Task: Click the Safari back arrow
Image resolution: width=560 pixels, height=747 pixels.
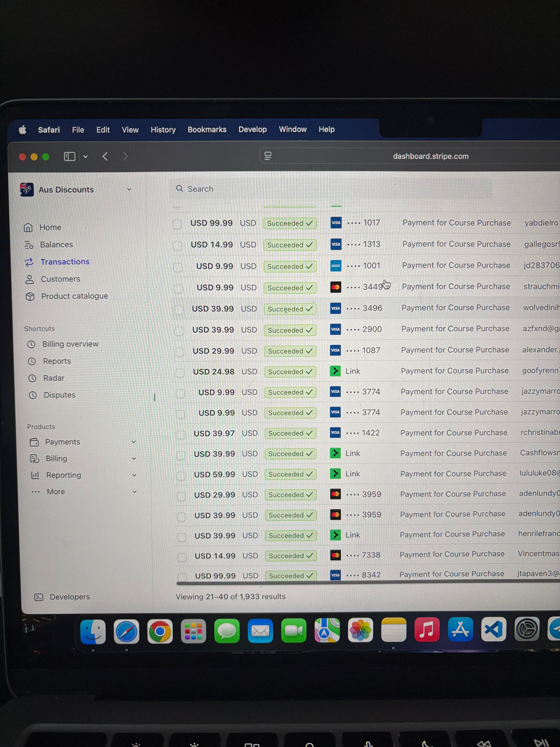Action: click(x=105, y=156)
